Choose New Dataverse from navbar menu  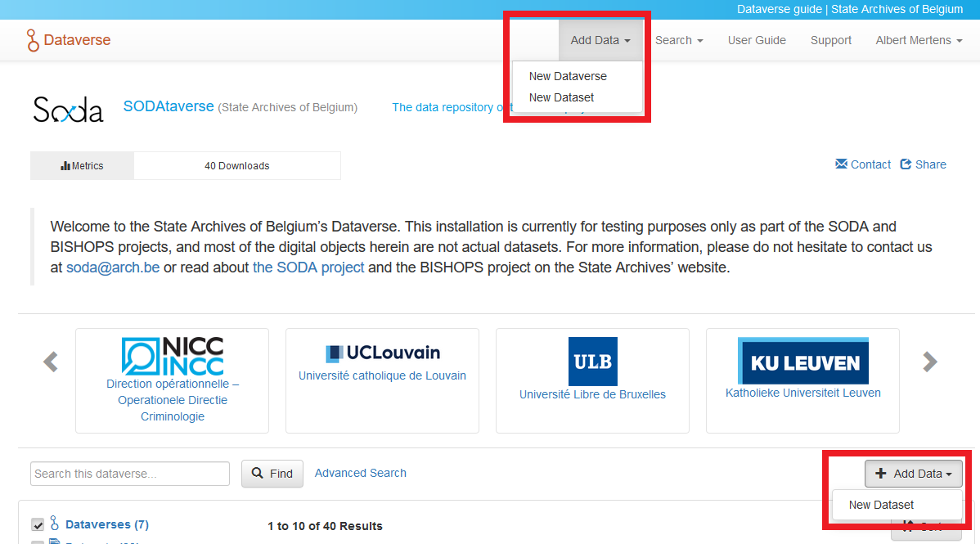(x=568, y=76)
